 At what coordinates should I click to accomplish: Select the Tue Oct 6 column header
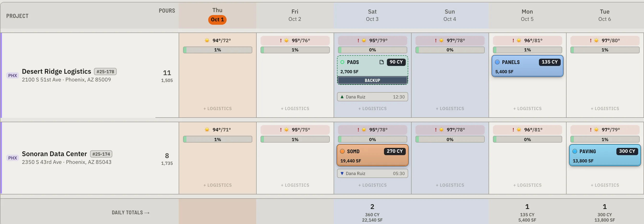pyautogui.click(x=605, y=16)
